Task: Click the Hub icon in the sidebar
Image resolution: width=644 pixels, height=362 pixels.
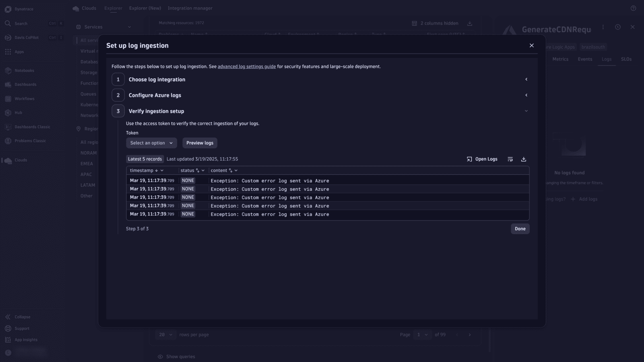Action: [x=18, y=113]
